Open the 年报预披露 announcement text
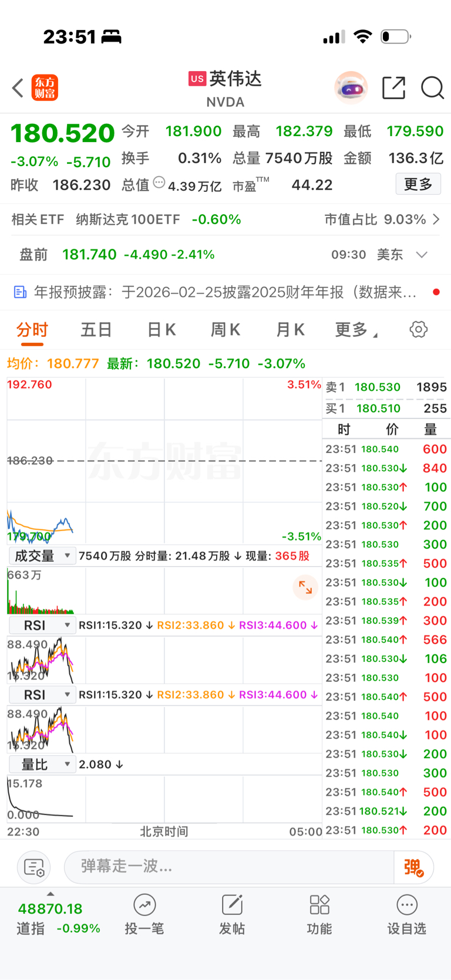The image size is (451, 980). pyautogui.click(x=225, y=292)
